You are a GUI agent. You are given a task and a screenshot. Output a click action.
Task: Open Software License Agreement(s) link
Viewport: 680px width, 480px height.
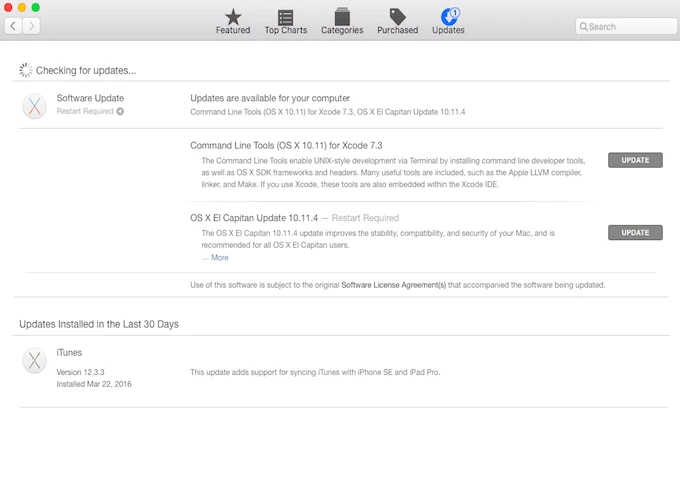pos(393,285)
